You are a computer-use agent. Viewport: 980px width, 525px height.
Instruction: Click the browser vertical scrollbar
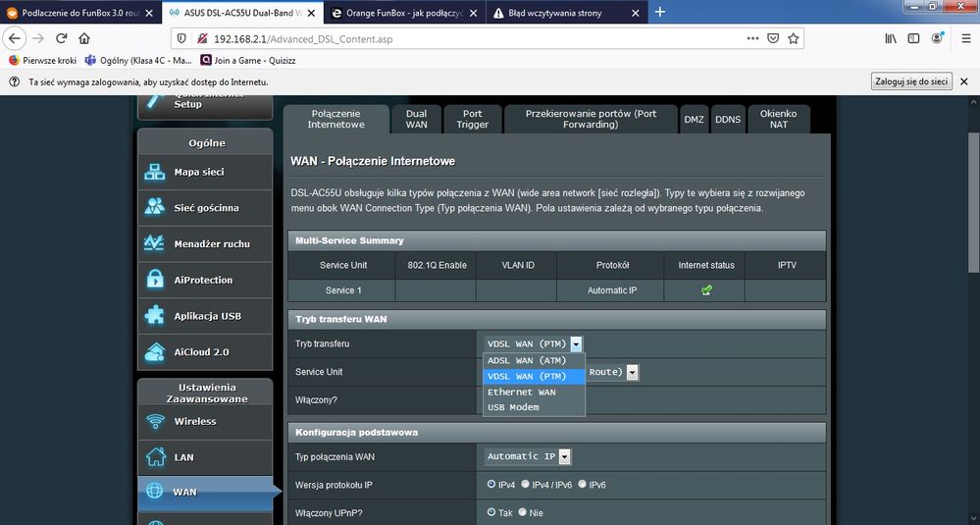pos(974,201)
